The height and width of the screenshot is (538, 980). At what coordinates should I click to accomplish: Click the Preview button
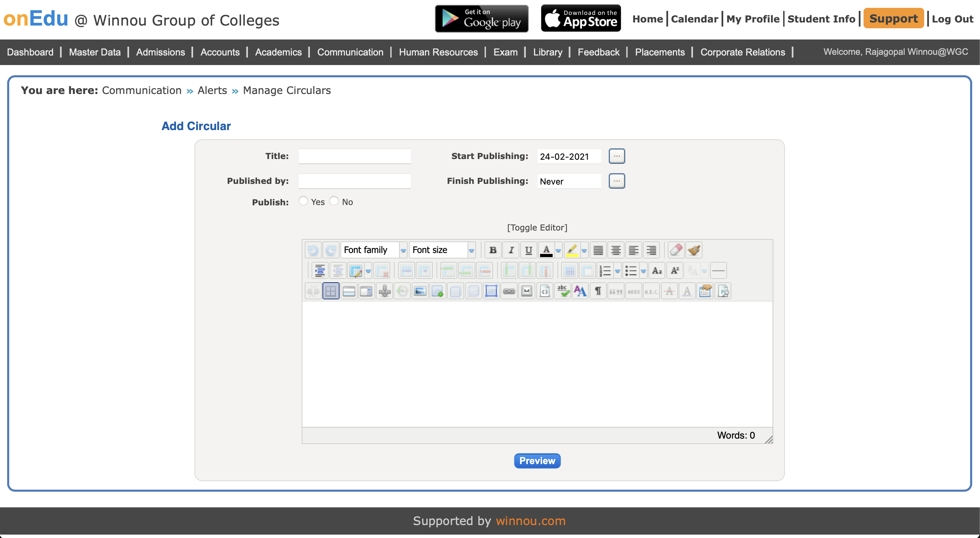click(x=537, y=461)
